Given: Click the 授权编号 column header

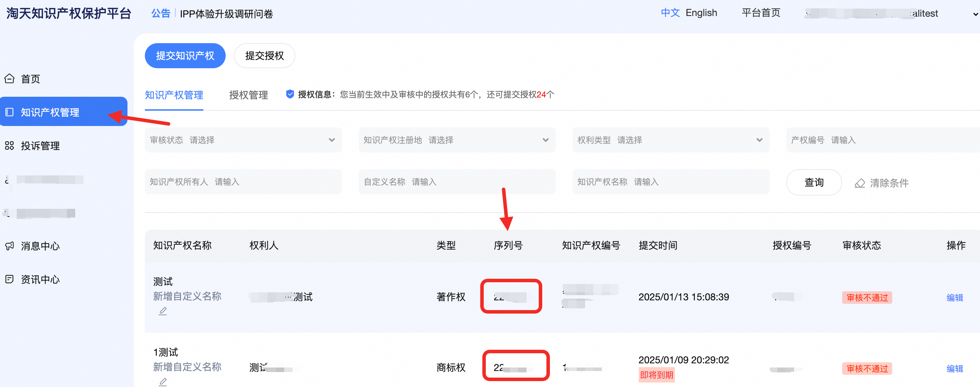Looking at the screenshot, I should [792, 245].
